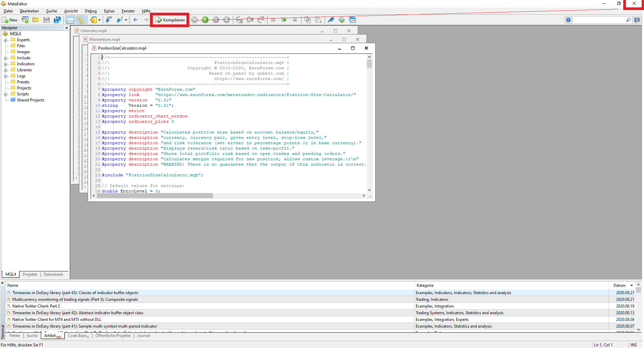
Task: Create a new file with the New button
Action: coord(10,20)
